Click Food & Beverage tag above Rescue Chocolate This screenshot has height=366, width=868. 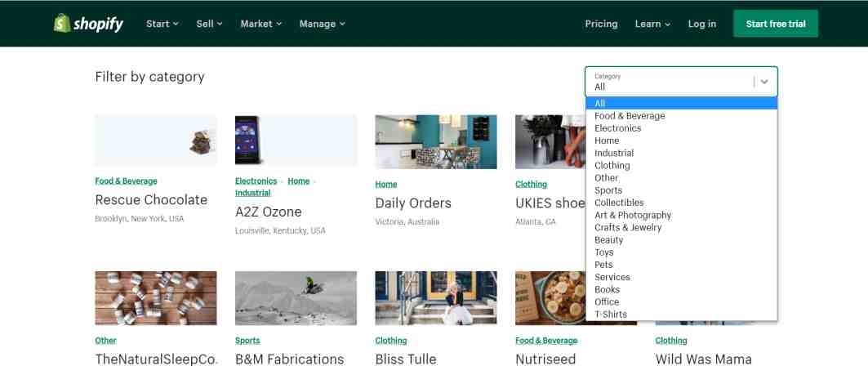pos(127,181)
